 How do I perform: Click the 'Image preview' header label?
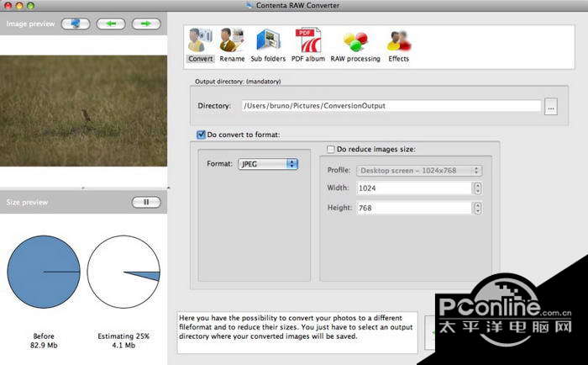pyautogui.click(x=30, y=24)
